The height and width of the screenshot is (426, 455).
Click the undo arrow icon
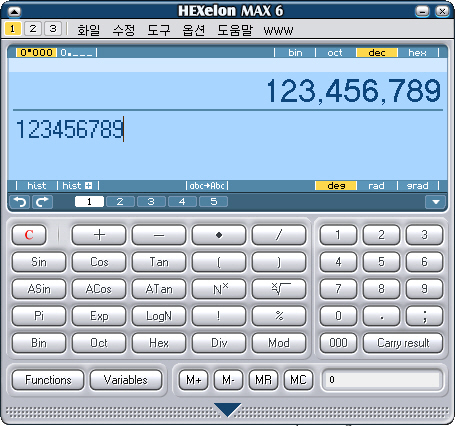[20, 202]
